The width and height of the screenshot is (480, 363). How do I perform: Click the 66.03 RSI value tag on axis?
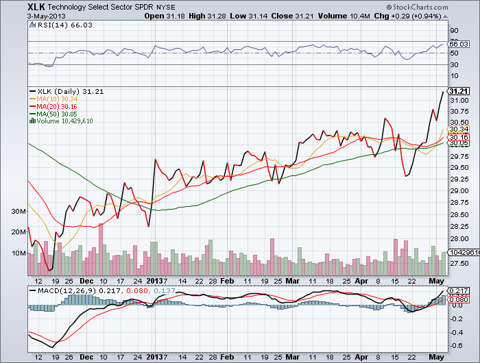[459, 44]
